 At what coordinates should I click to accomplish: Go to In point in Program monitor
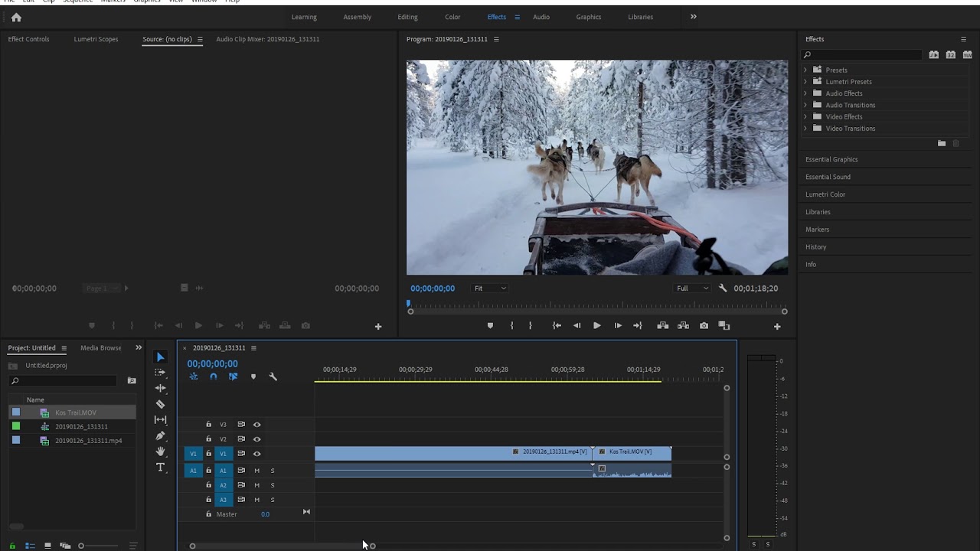click(x=557, y=325)
